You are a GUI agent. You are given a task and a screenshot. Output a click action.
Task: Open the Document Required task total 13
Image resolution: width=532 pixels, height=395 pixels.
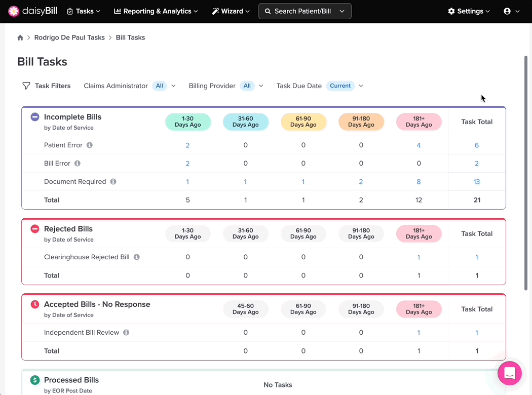pos(476,182)
